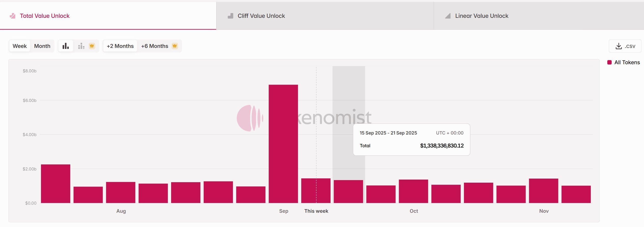Click the download arrow icon
This screenshot has height=227, width=644.
(619, 46)
